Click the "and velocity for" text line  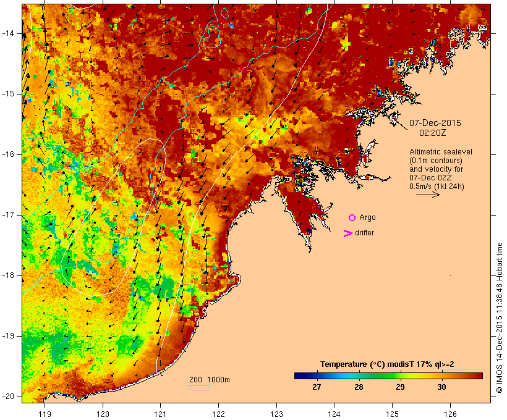(x=436, y=169)
